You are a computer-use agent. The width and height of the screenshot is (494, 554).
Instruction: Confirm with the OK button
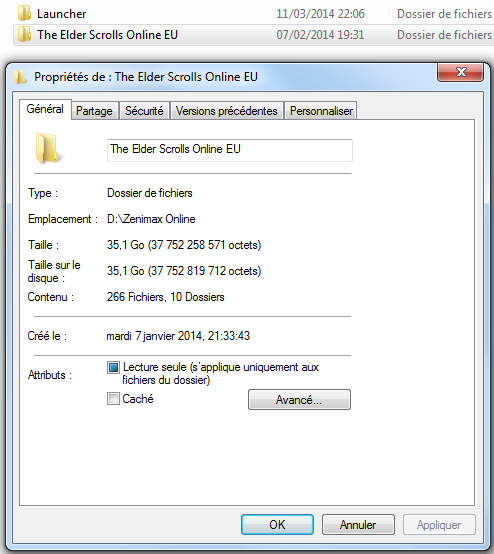(x=277, y=524)
